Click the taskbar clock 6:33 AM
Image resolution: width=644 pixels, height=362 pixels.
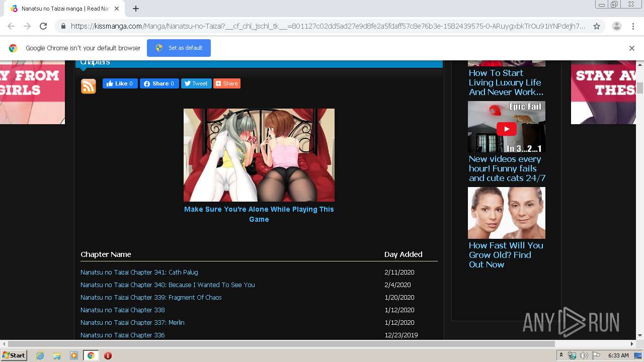pos(618,355)
